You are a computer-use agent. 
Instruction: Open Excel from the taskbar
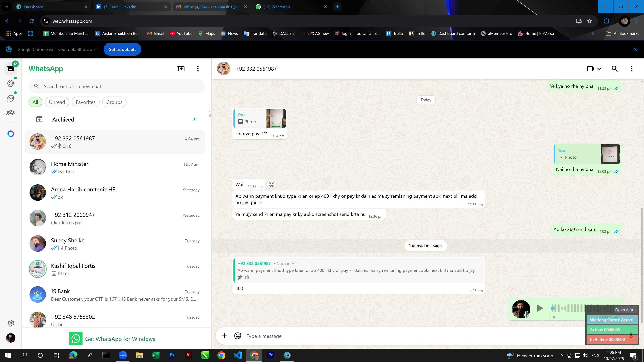pyautogui.click(x=155, y=355)
